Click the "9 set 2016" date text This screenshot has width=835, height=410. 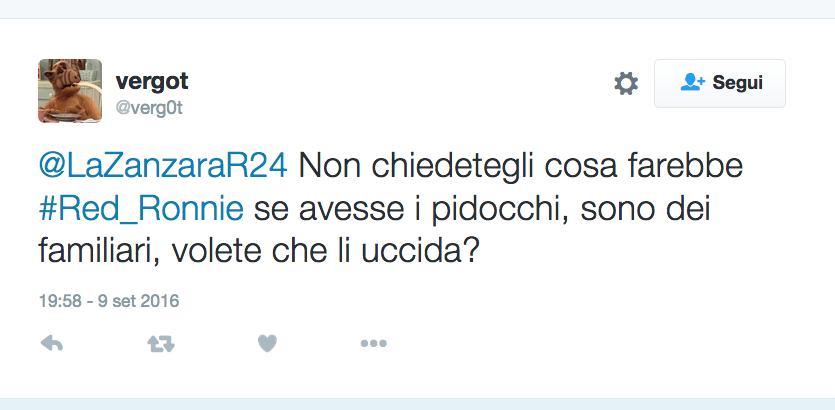click(140, 300)
